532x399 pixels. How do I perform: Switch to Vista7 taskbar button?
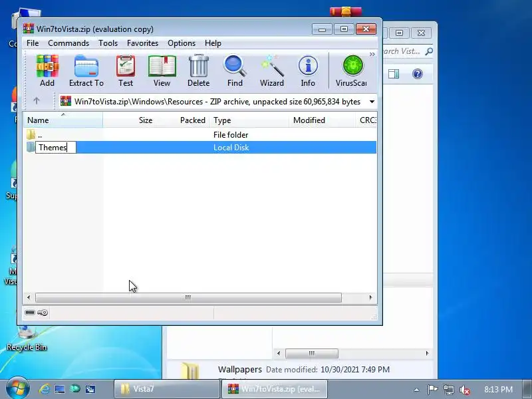tap(167, 389)
